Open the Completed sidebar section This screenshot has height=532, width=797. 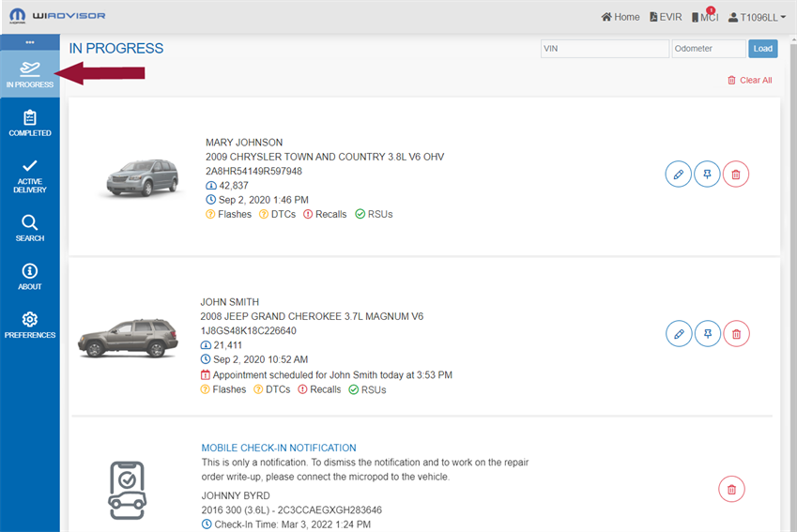tap(29, 123)
